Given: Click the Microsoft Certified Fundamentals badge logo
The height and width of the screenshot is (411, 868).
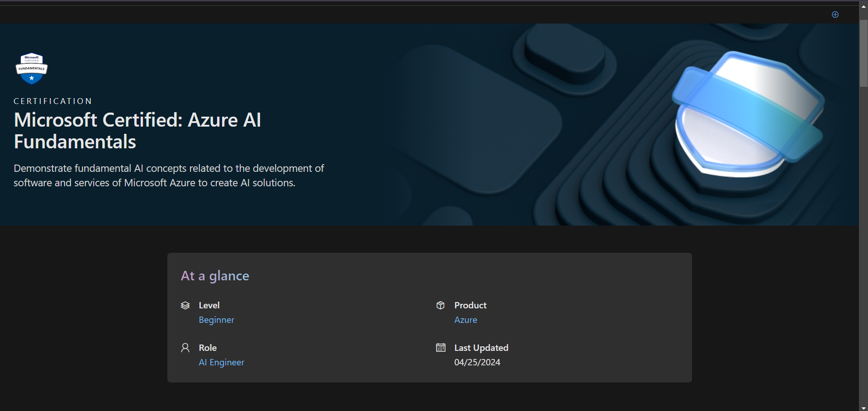Looking at the screenshot, I should 31,68.
